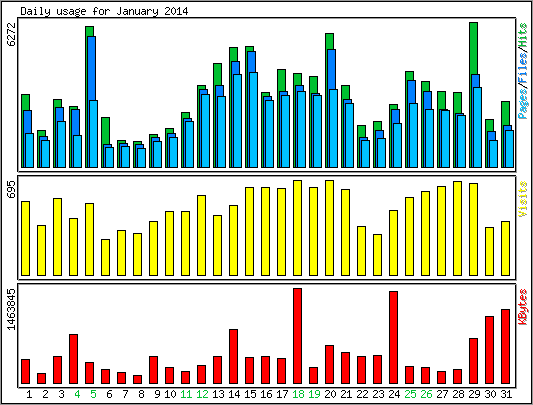Screen dimensions: 533x405
Task: Select the cyan pages bar for day 29
Action: click(477, 127)
